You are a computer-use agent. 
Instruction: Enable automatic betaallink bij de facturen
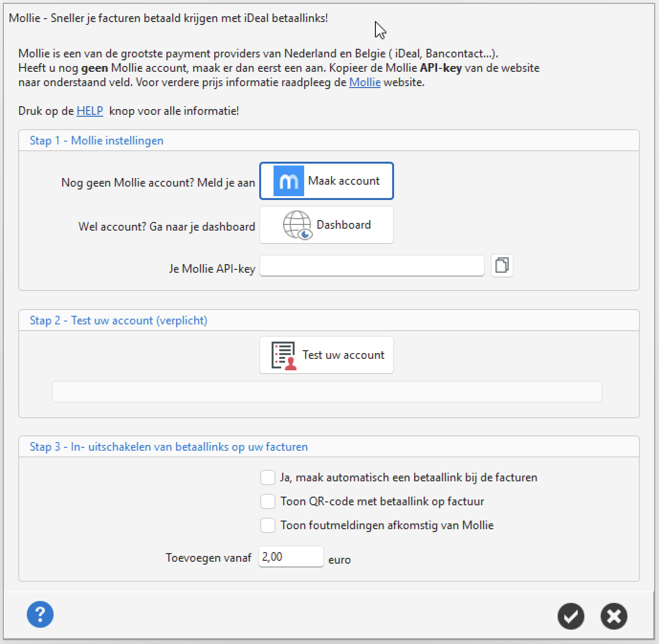268,477
